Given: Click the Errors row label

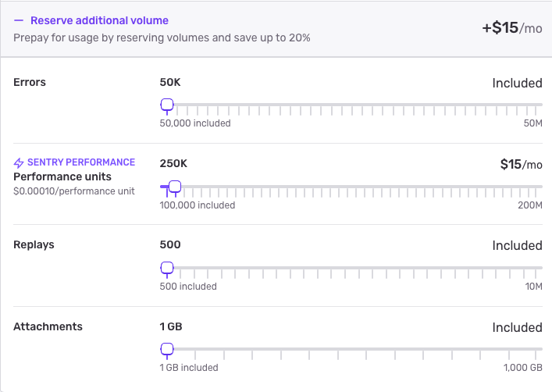Looking at the screenshot, I should pos(30,82).
